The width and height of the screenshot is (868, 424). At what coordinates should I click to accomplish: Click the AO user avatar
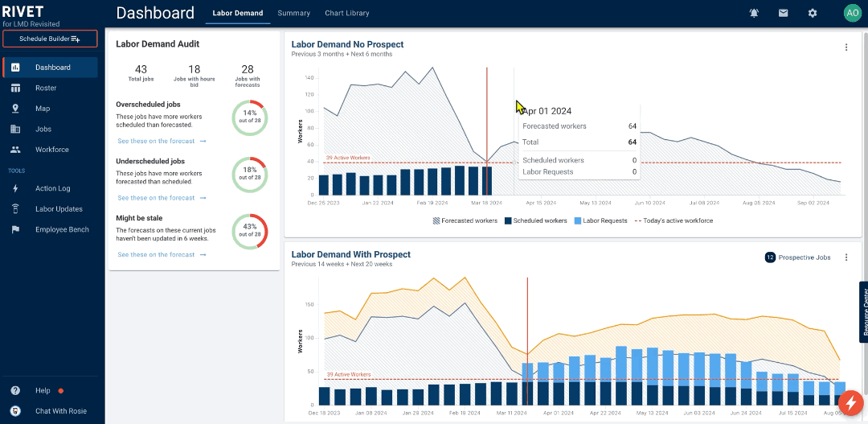[x=851, y=13]
